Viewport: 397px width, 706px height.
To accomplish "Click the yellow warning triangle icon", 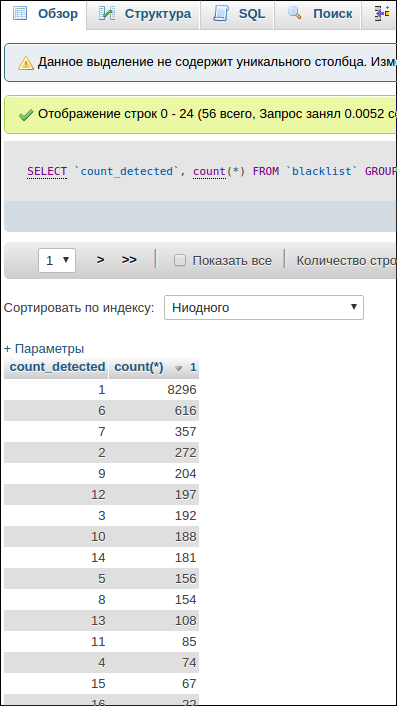I will point(26,63).
